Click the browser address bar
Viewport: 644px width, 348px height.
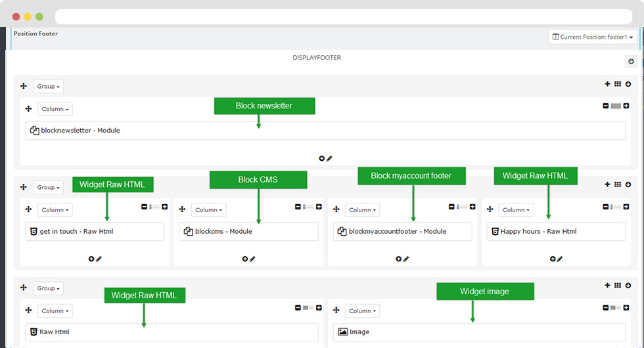pos(344,17)
